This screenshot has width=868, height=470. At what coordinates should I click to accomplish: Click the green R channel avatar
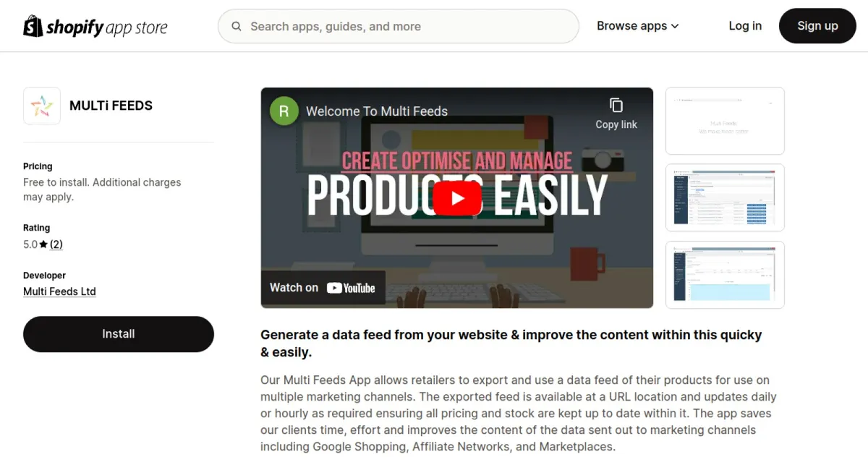coord(284,111)
